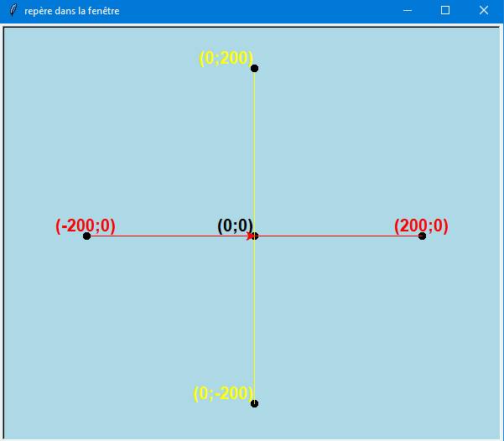Click the window title text 'repère dans la fenêtre'
This screenshot has width=504, height=441.
click(71, 11)
